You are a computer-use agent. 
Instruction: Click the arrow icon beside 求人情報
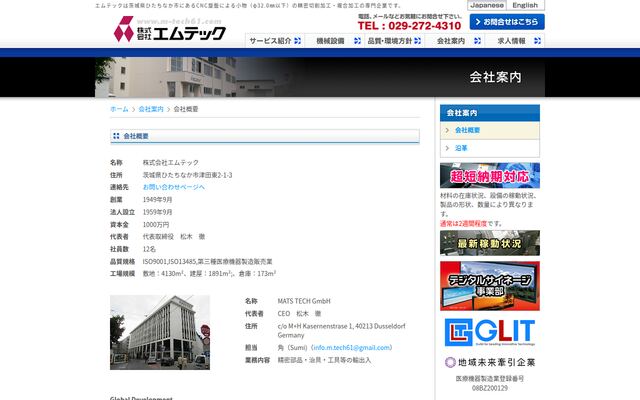click(x=537, y=41)
